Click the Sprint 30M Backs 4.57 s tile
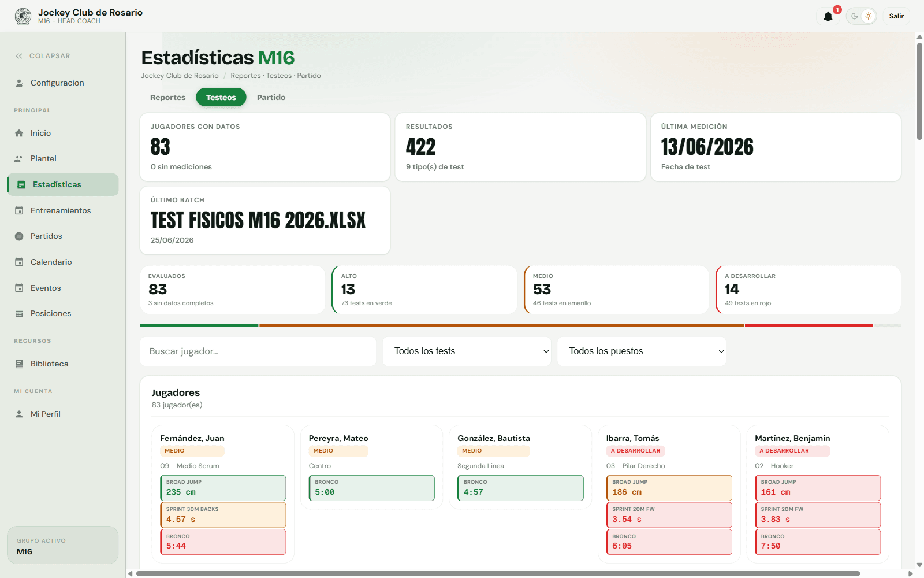The width and height of the screenshot is (924, 578). click(223, 515)
